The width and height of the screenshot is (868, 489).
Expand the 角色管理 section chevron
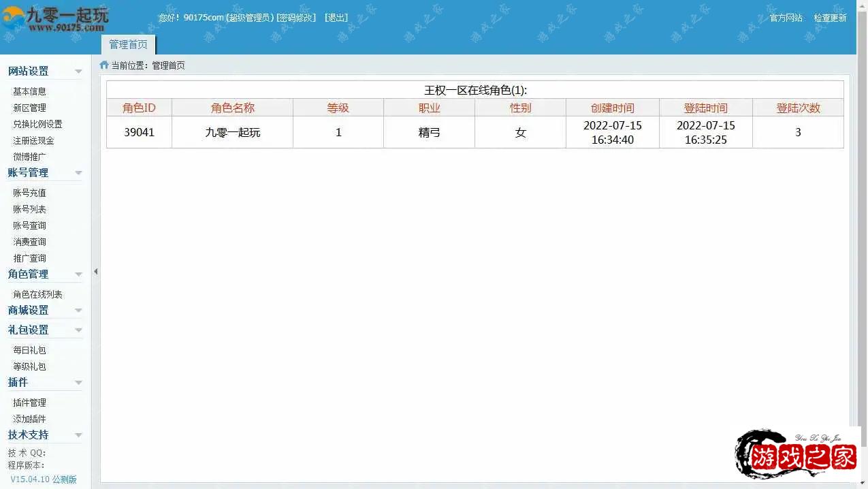(79, 274)
